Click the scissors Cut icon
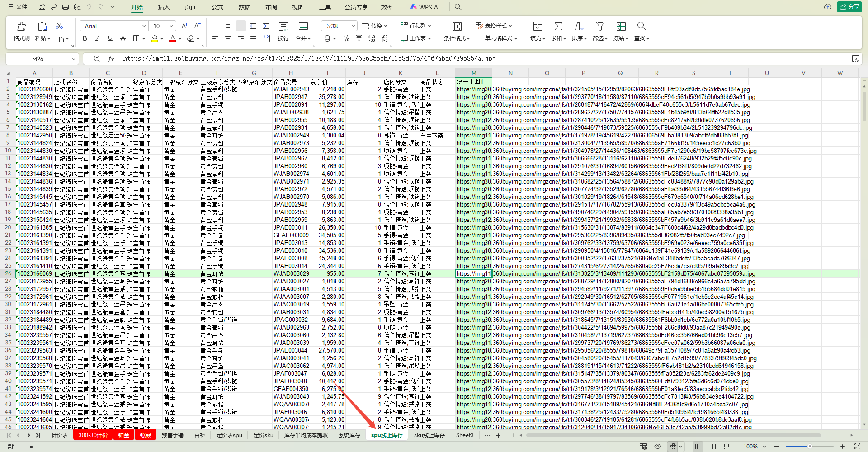 [x=59, y=26]
